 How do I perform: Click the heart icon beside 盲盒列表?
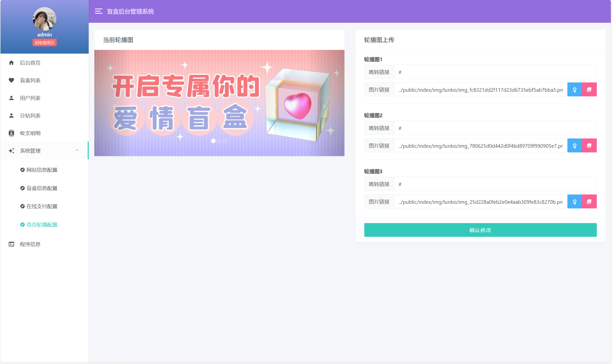coord(12,80)
